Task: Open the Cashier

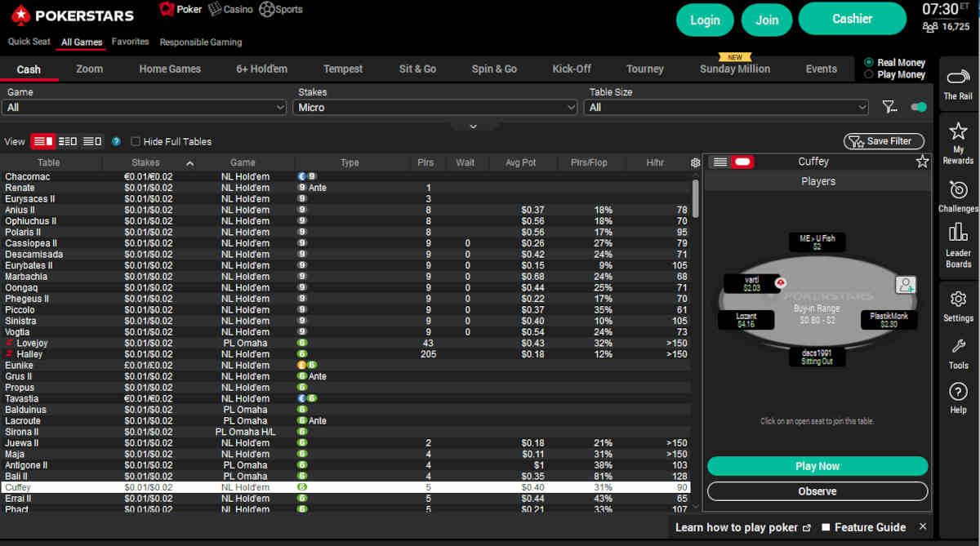Action: coord(852,19)
